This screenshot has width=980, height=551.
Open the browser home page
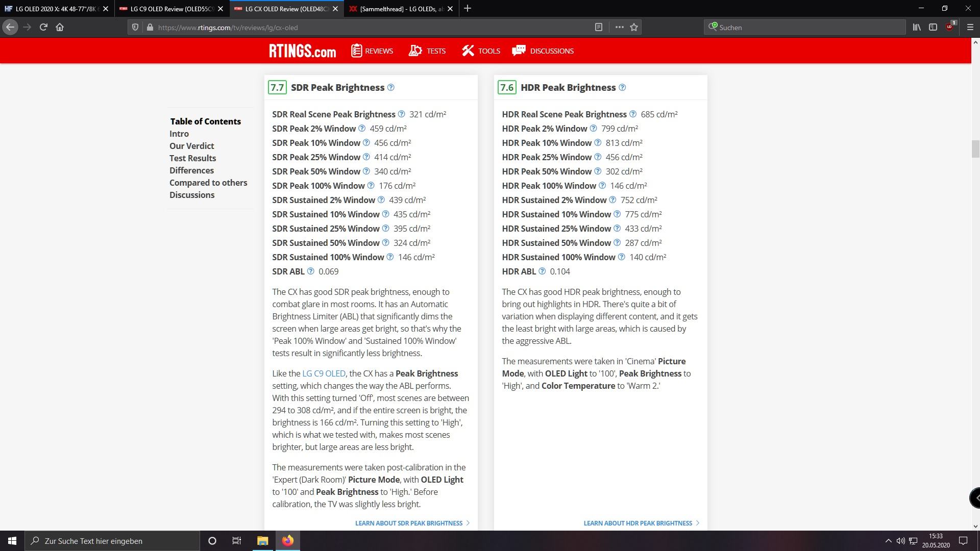tap(60, 27)
